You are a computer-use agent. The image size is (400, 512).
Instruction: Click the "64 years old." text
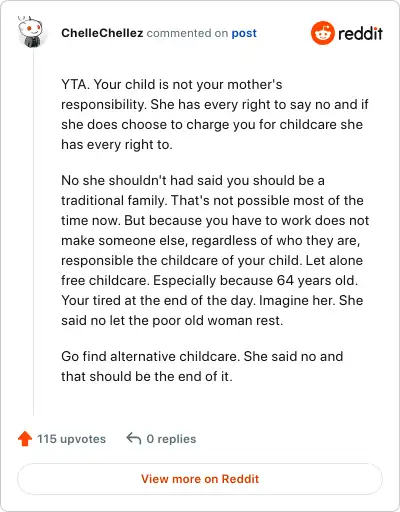(317, 280)
